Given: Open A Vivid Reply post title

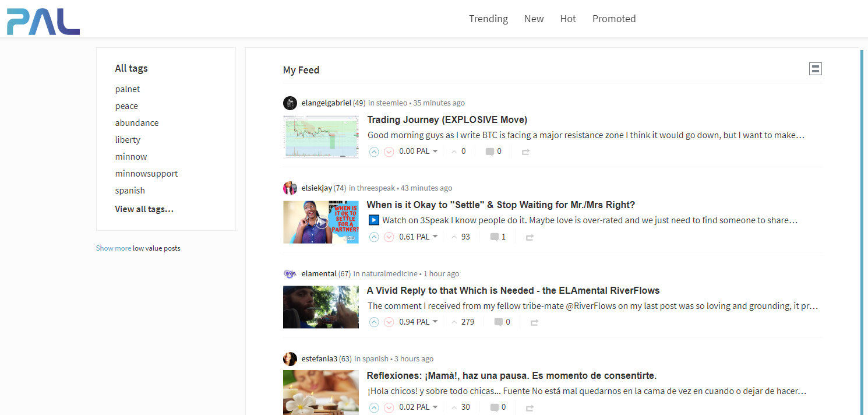Looking at the screenshot, I should [513, 290].
